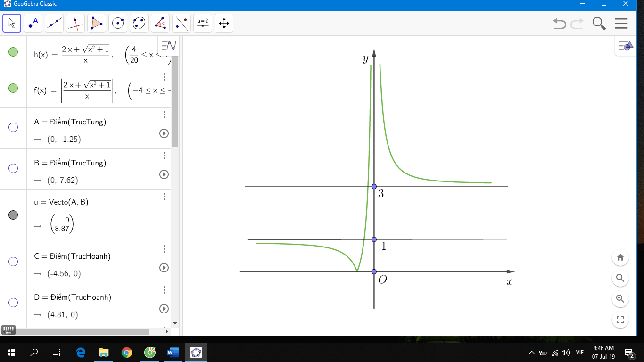Select the Point tool

[33, 23]
